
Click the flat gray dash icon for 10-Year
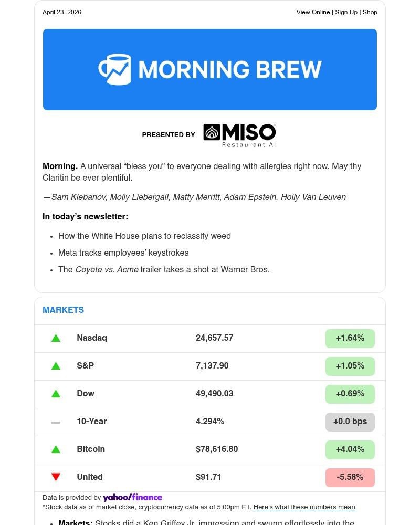click(x=56, y=422)
